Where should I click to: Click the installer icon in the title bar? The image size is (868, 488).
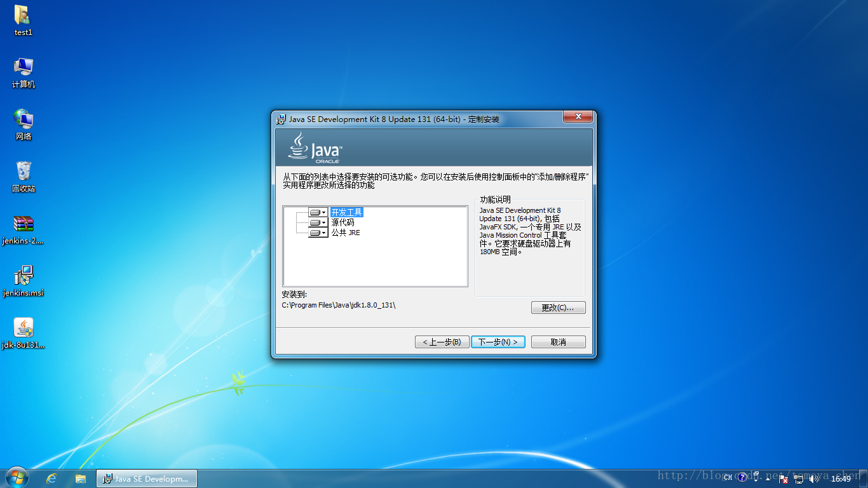[x=281, y=119]
